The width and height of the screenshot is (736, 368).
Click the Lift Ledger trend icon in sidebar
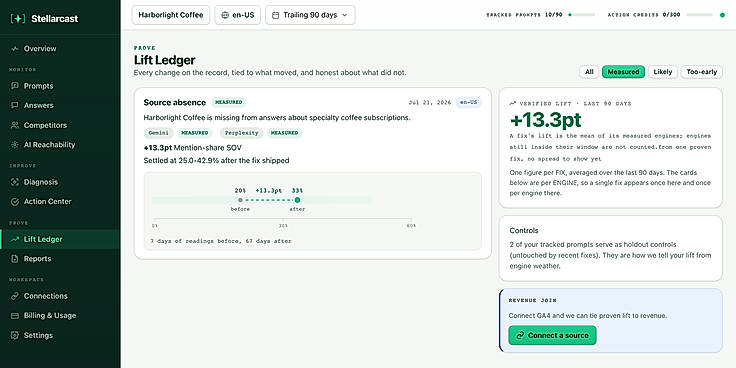(15, 239)
